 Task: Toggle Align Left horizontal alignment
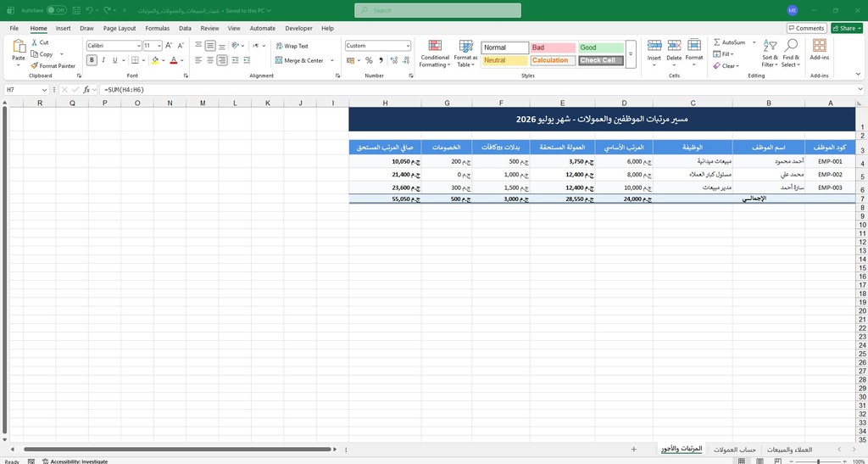tap(198, 60)
